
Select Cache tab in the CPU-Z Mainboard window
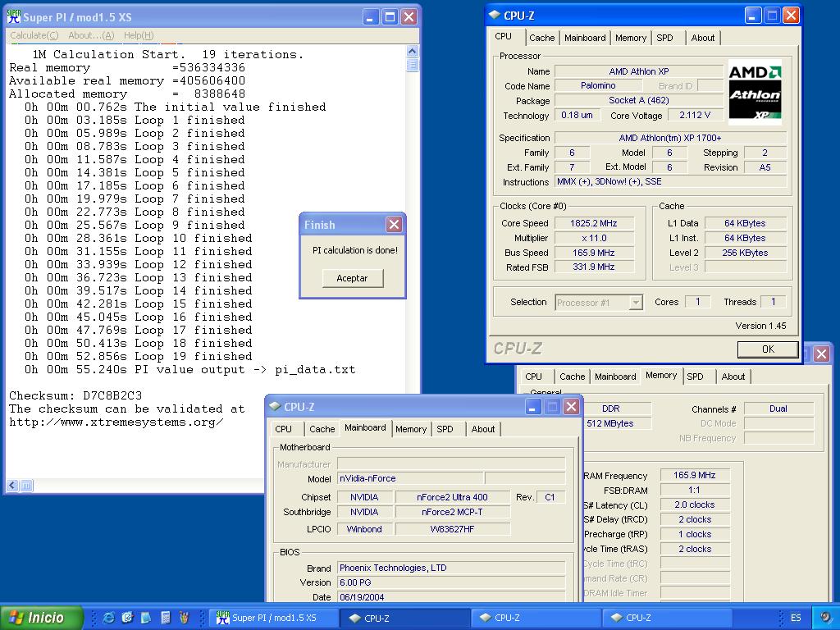tap(322, 429)
